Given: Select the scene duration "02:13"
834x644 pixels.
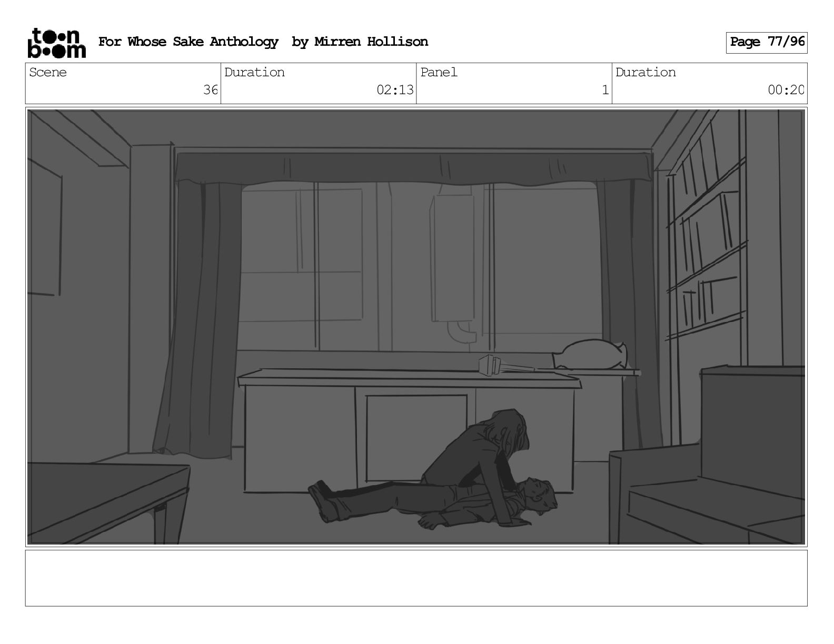Looking at the screenshot, I should pos(395,90).
